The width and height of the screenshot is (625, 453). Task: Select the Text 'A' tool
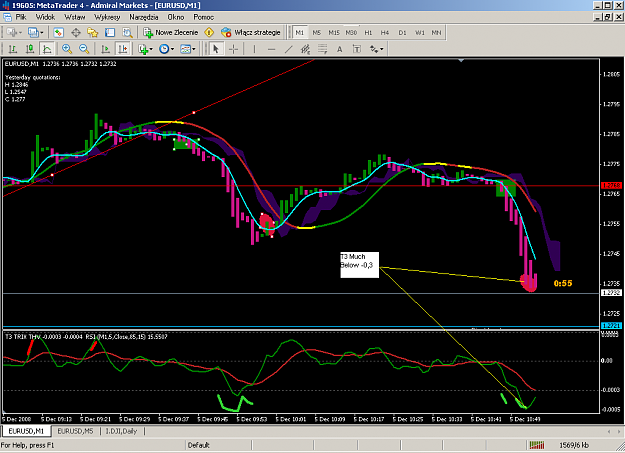click(340, 49)
